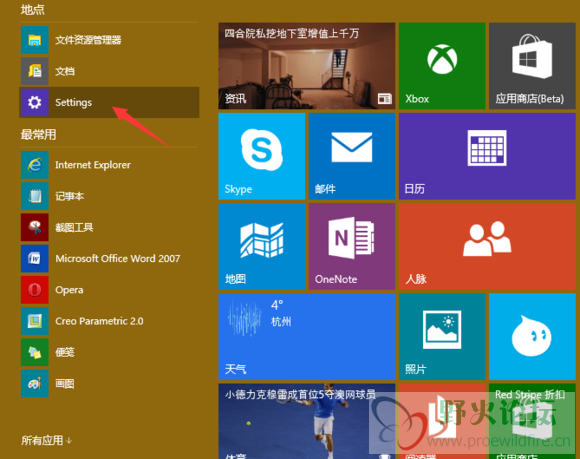Expand the 所有应用 all apps list
The width and height of the screenshot is (580, 459).
[x=46, y=441]
